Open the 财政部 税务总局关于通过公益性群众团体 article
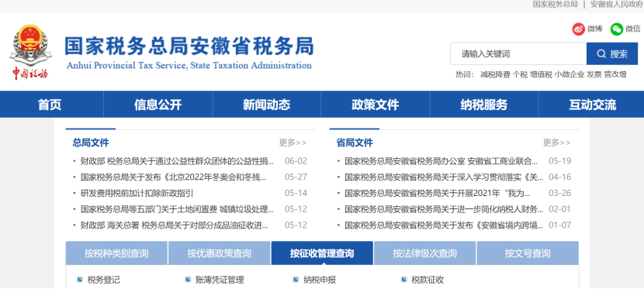Viewport: 644px width, 289px height. [x=178, y=161]
